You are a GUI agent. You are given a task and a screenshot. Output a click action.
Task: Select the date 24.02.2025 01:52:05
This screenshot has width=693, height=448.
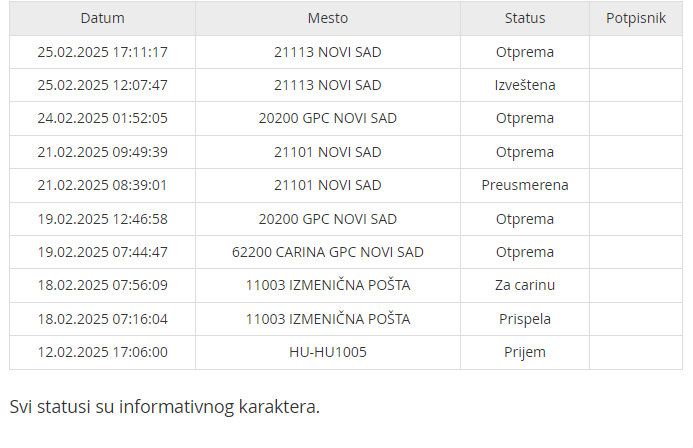[102, 118]
